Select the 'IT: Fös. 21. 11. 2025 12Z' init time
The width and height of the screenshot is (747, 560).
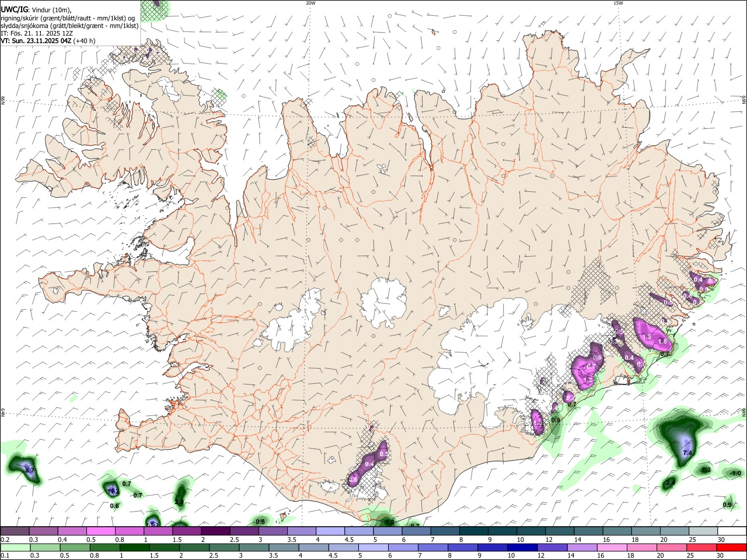pyautogui.click(x=37, y=33)
